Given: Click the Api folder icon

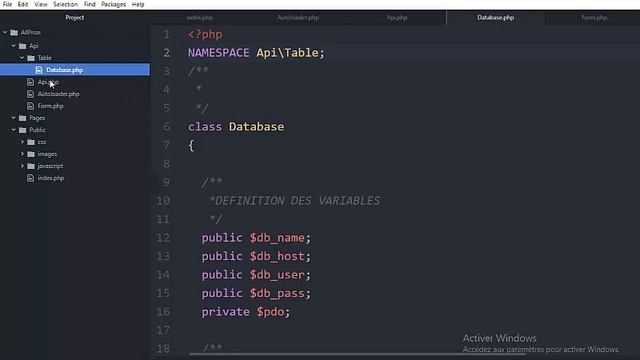Looking at the screenshot, I should [22, 46].
